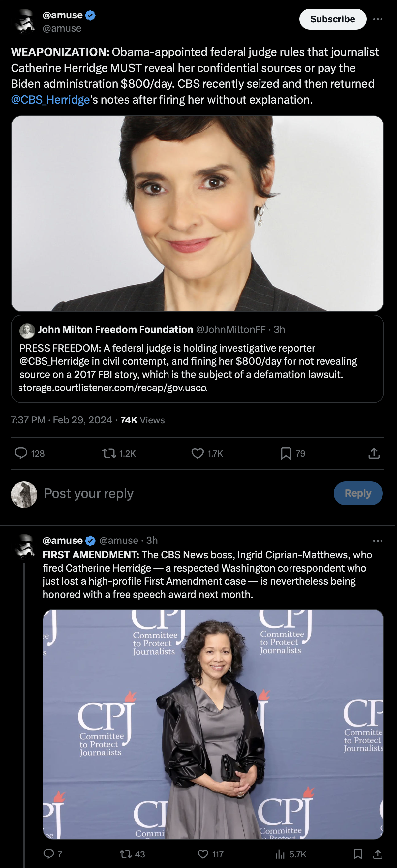Type in the 'Post your reply' field
397x868 pixels.
tap(168, 493)
